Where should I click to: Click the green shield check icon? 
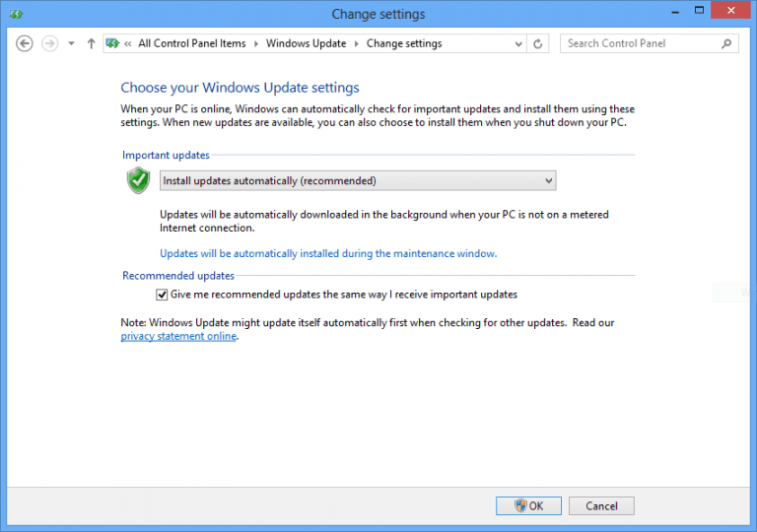point(139,180)
